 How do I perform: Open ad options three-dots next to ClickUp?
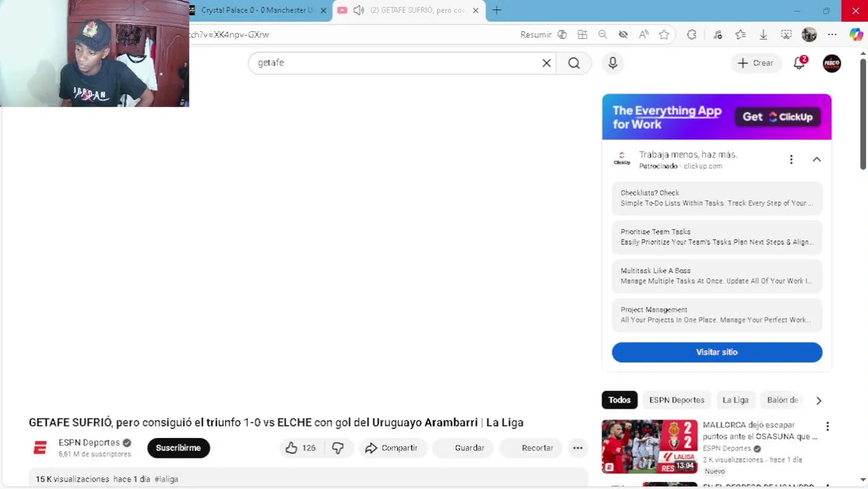[x=791, y=160]
